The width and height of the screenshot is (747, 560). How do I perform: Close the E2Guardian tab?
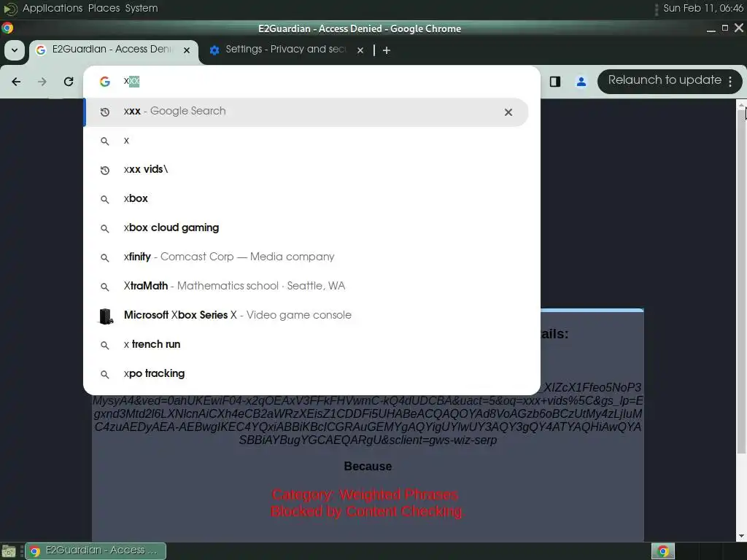point(187,50)
